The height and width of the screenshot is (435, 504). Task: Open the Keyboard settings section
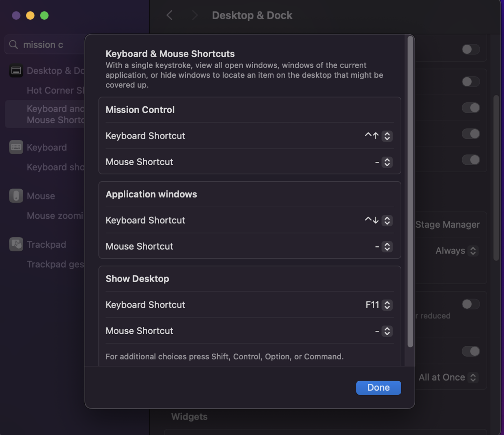46,147
